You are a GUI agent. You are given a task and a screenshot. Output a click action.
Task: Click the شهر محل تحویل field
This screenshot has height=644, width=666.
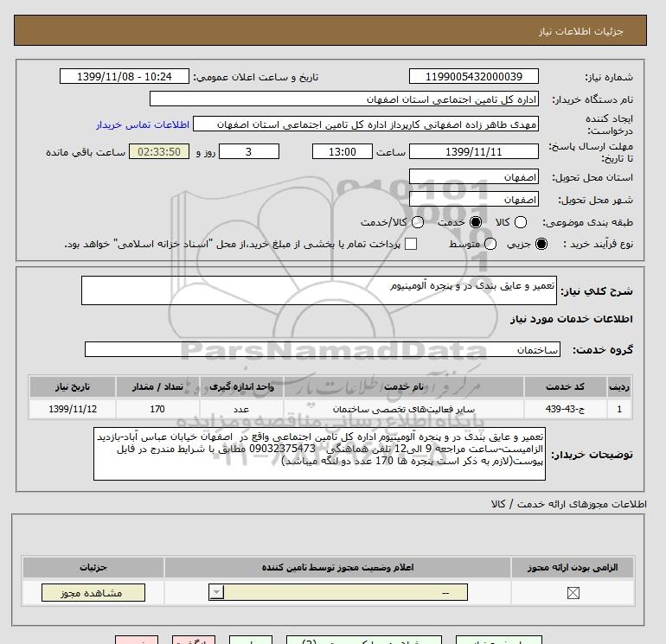474,199
